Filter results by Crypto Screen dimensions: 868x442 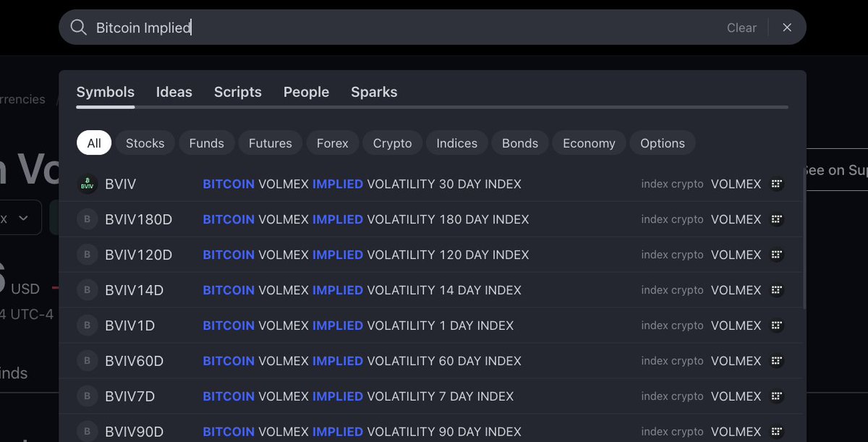click(393, 143)
